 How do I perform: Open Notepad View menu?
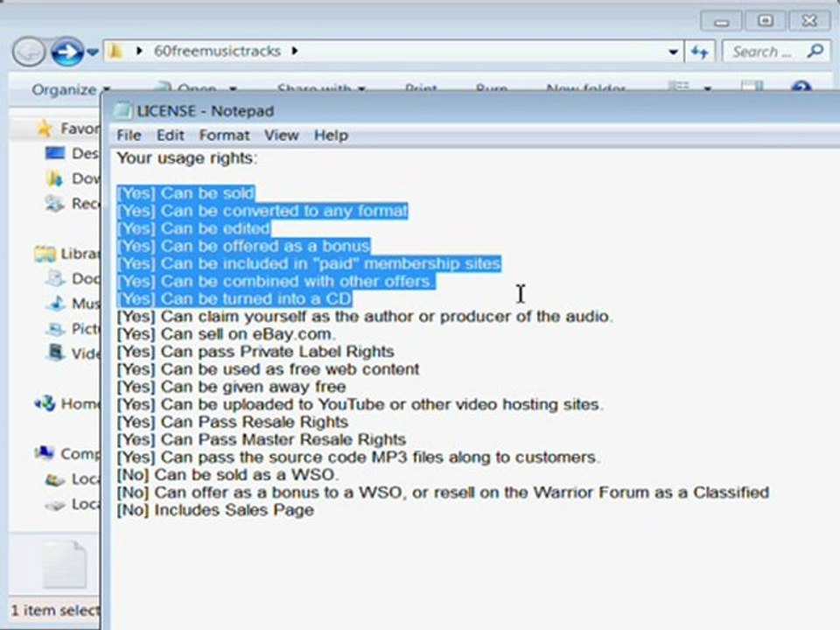click(281, 135)
